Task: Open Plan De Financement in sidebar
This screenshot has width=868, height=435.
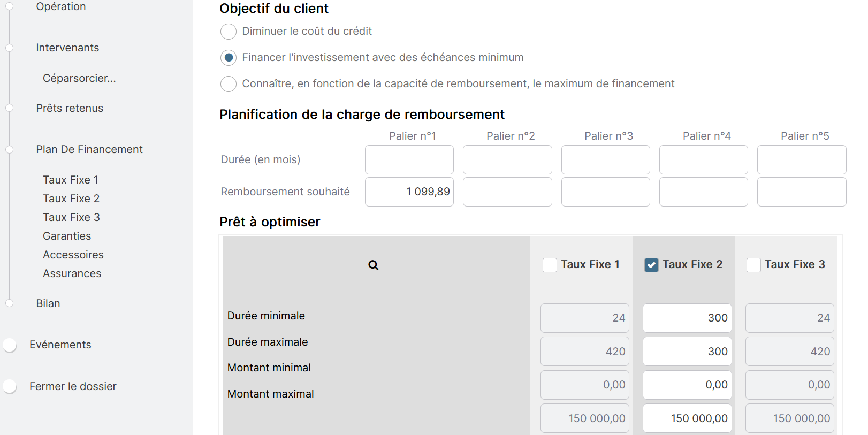Action: 89,149
